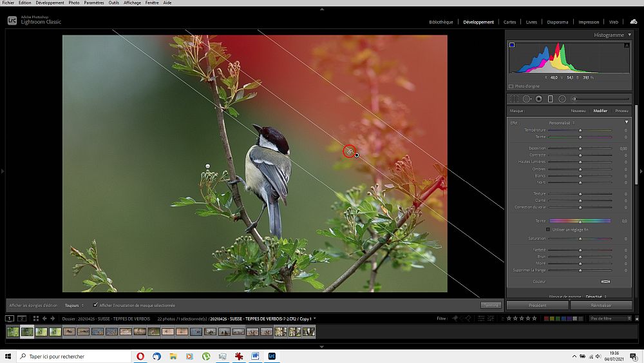Switch to the Bibliothèque module

(441, 22)
